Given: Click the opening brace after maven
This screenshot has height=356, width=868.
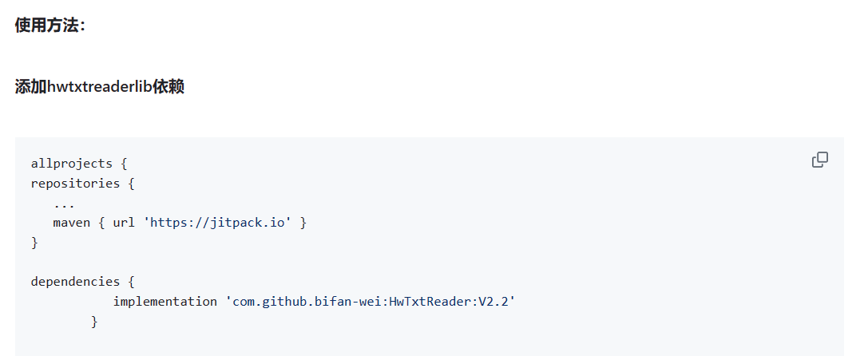Looking at the screenshot, I should (101, 223).
